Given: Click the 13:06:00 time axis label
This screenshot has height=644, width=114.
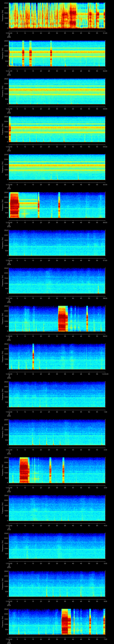Looking at the screenshot, I should (9, 639).
